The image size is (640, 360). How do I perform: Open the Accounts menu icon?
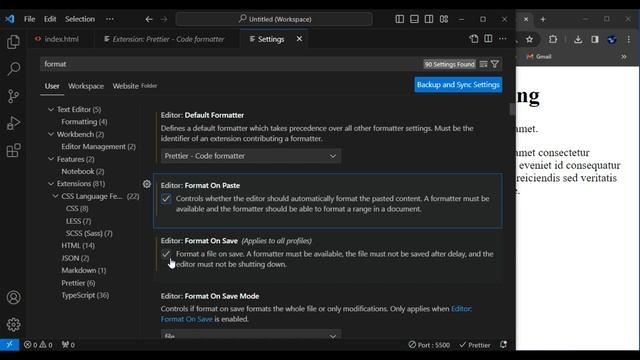13,297
